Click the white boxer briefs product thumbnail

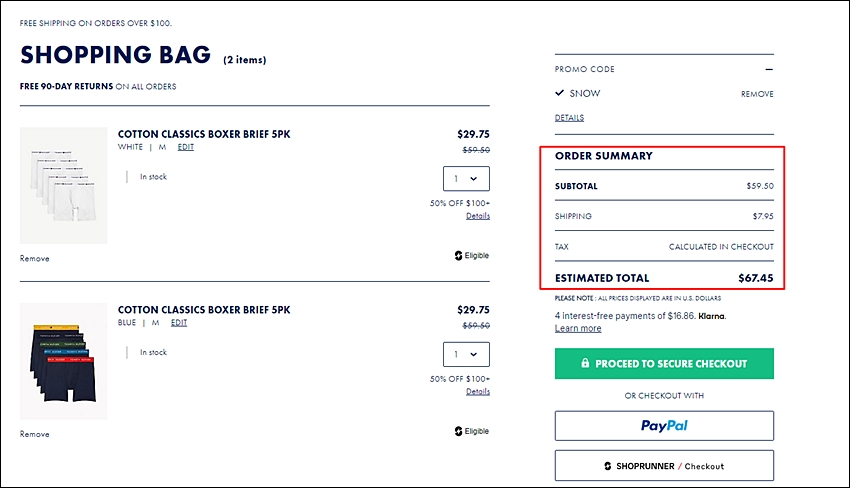point(63,185)
